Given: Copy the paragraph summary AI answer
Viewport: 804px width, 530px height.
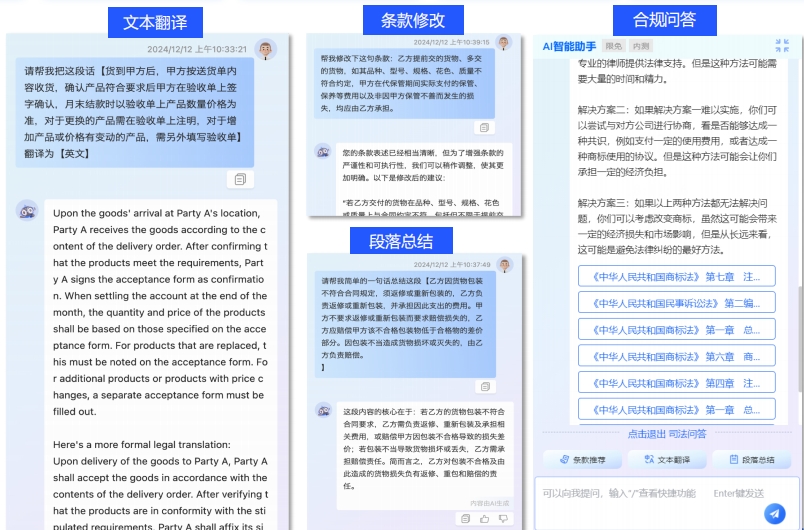Looking at the screenshot, I should 466,519.
